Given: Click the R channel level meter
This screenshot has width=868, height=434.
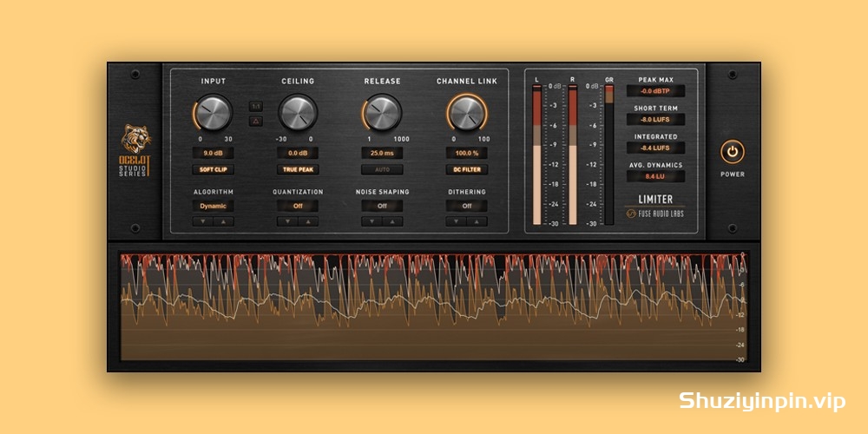Looking at the screenshot, I should [x=572, y=155].
